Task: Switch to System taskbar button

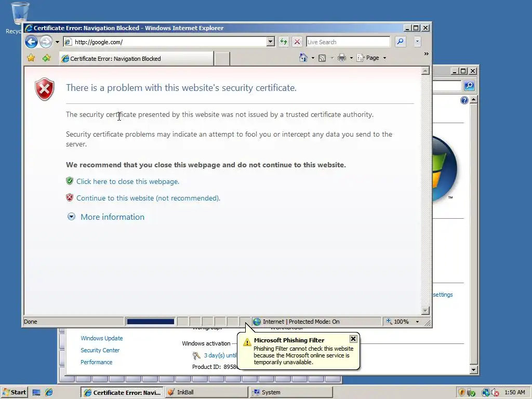Action: pos(291,393)
